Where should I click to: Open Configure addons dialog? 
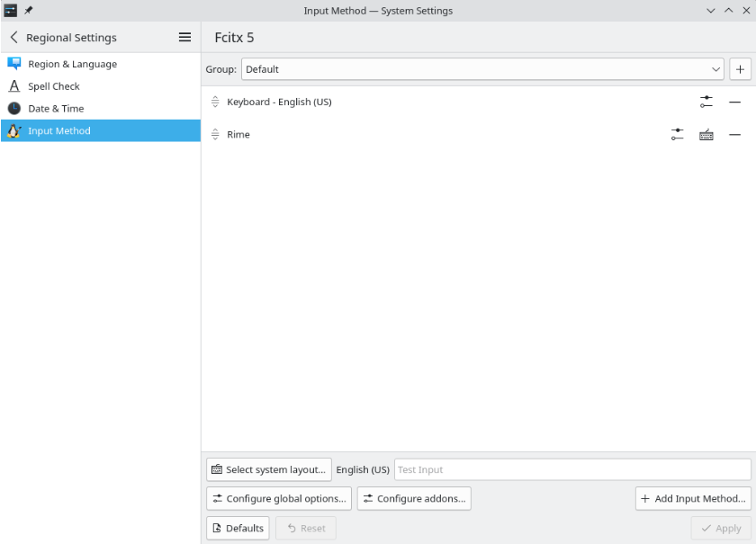coord(414,498)
